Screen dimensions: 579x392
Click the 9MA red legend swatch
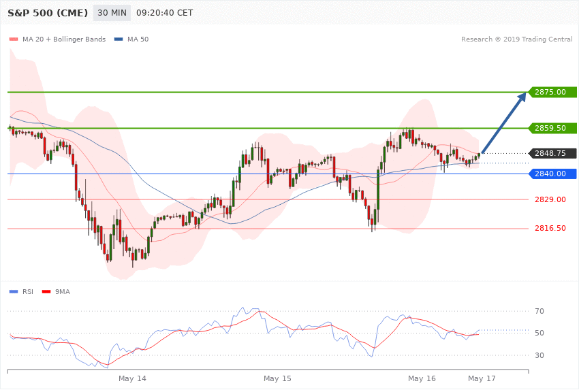click(x=46, y=292)
